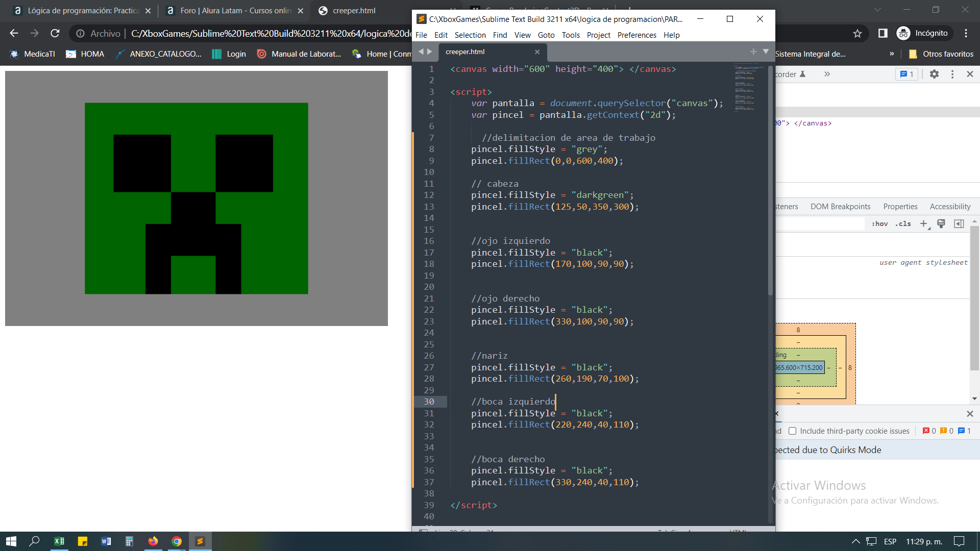This screenshot has height=551, width=980.
Task: Click the styles filter input field
Action: click(820, 224)
